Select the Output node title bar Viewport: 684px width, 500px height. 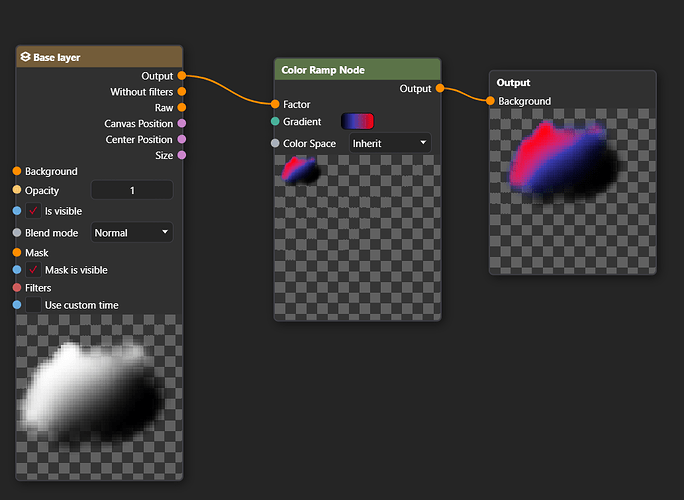point(573,82)
